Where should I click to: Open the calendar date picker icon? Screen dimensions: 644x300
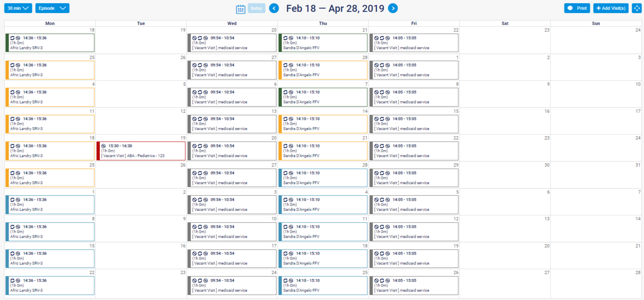[241, 9]
